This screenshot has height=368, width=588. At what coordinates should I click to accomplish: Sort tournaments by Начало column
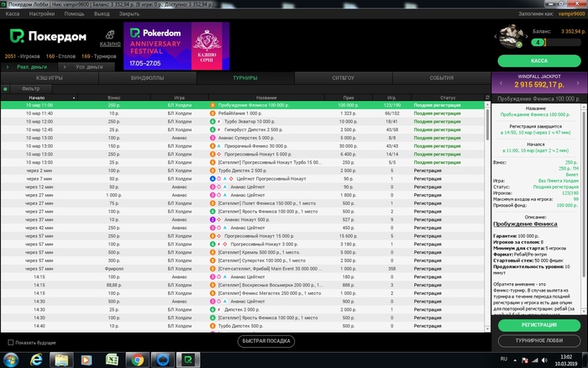pyautogui.click(x=39, y=97)
